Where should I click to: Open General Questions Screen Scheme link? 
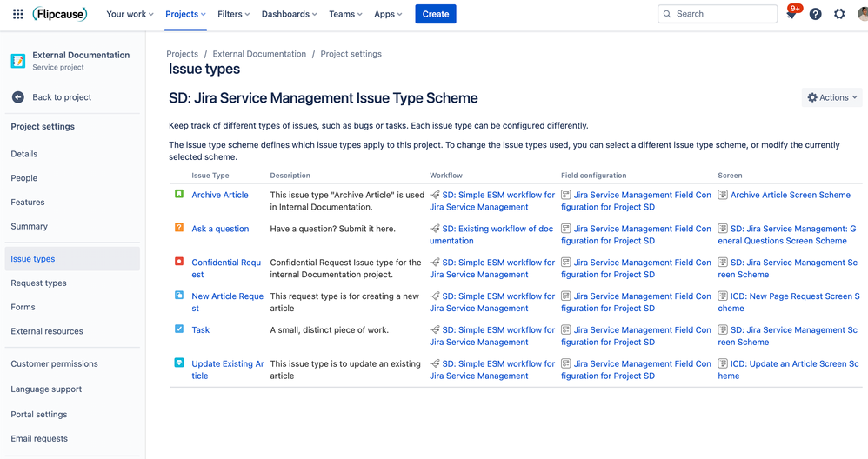pos(788,235)
